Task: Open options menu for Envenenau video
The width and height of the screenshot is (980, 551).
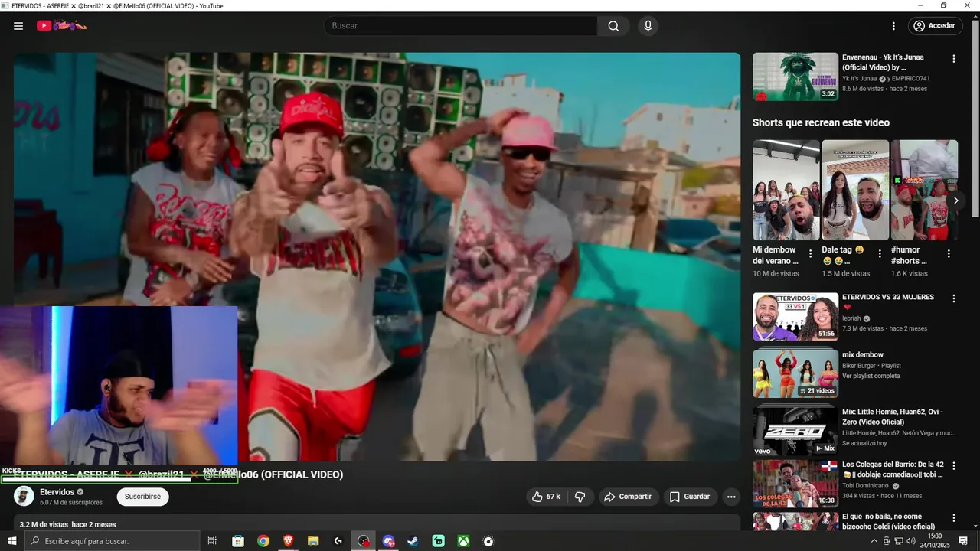Action: [x=954, y=59]
